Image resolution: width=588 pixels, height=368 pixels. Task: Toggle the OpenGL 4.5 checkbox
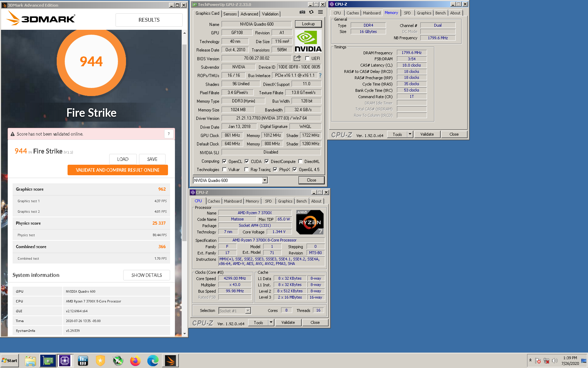[295, 170]
